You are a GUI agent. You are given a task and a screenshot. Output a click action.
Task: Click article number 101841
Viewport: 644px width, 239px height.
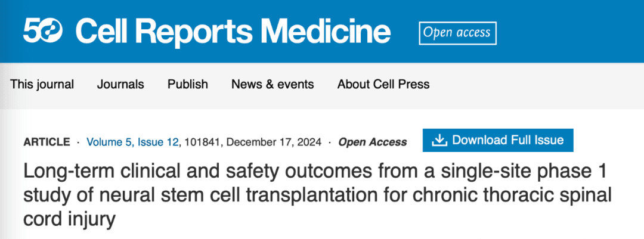point(203,142)
